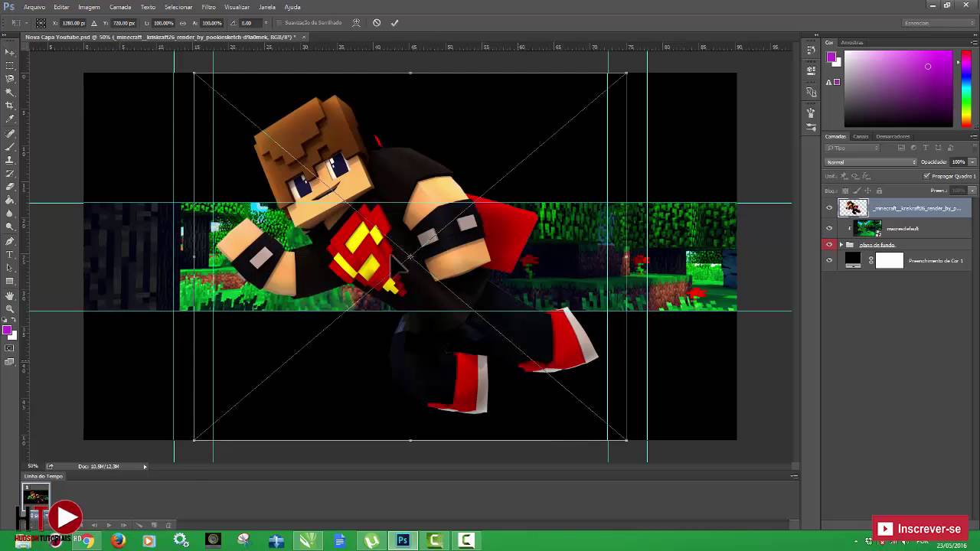Open the Timeline panel flyout menu
980x551 pixels.
[x=793, y=476]
